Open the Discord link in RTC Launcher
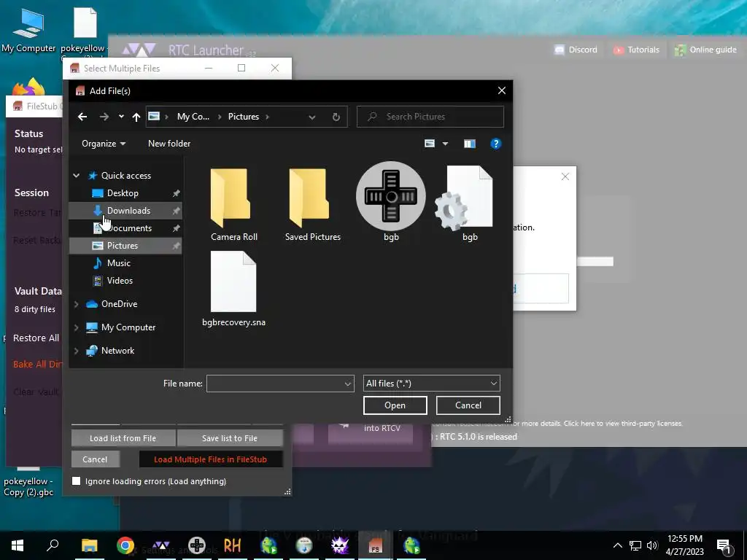Viewport: 747px width, 560px height. tap(576, 50)
